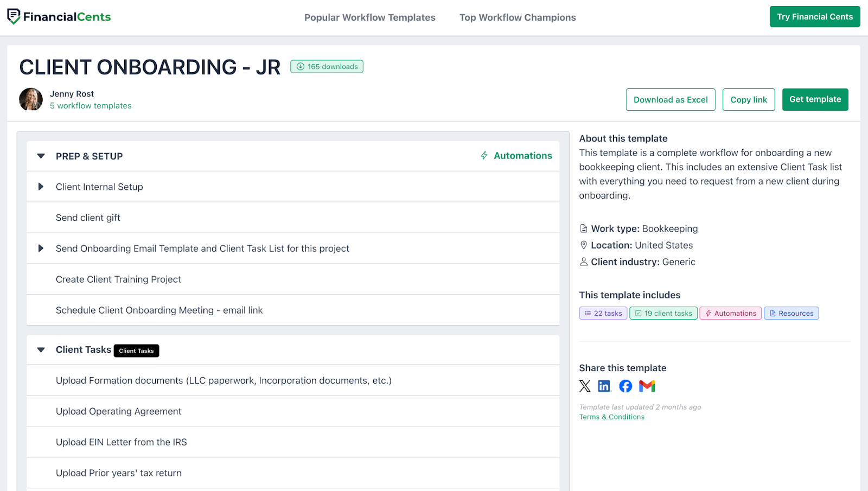This screenshot has width=868, height=491.
Task: Click the Automations tag badge
Action: (x=731, y=313)
